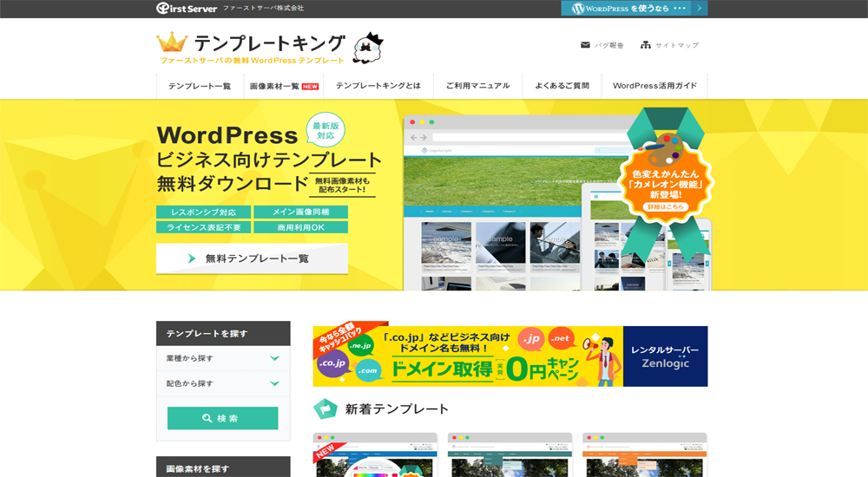
Task: Open the サイトマップ link
Action: [x=677, y=45]
